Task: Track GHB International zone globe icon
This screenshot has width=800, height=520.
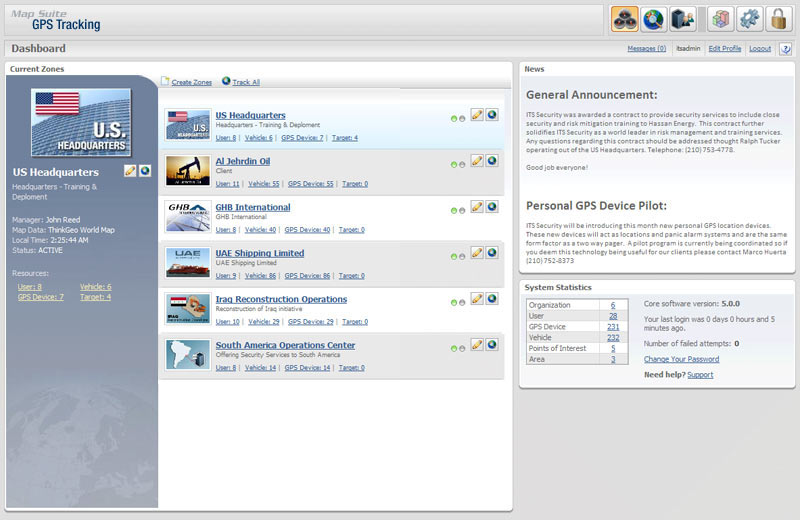Action: (x=492, y=207)
